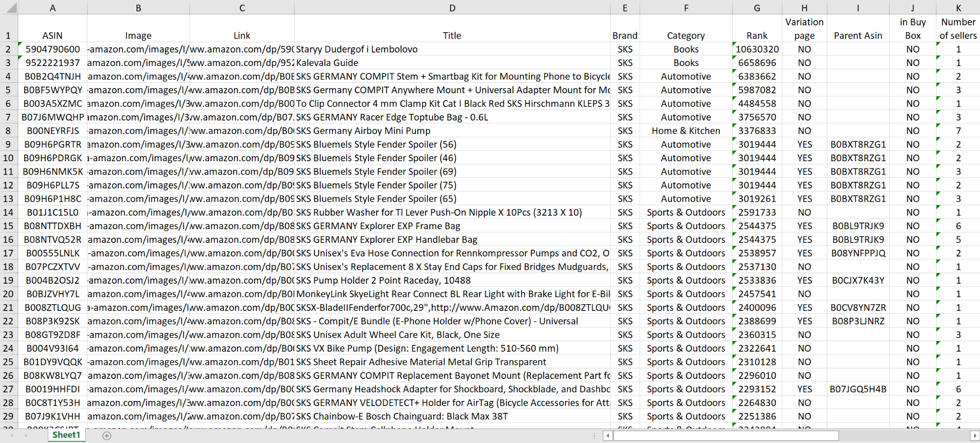The width and height of the screenshot is (980, 443).
Task: Select column D by its header
Action: (x=452, y=8)
